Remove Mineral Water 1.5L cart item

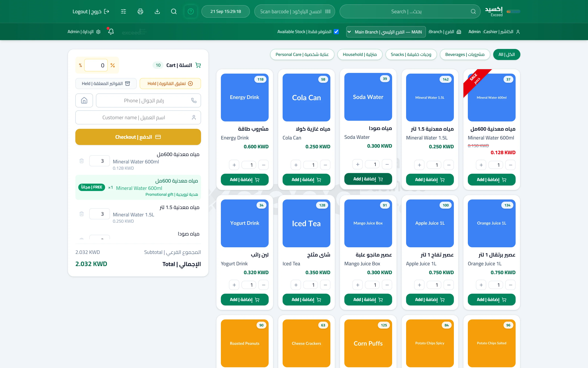82,214
